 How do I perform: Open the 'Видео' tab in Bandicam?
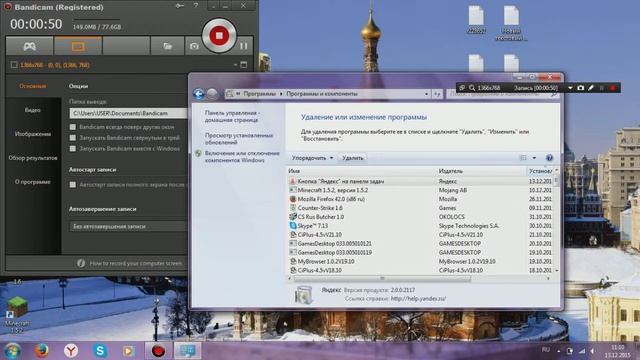click(x=33, y=110)
